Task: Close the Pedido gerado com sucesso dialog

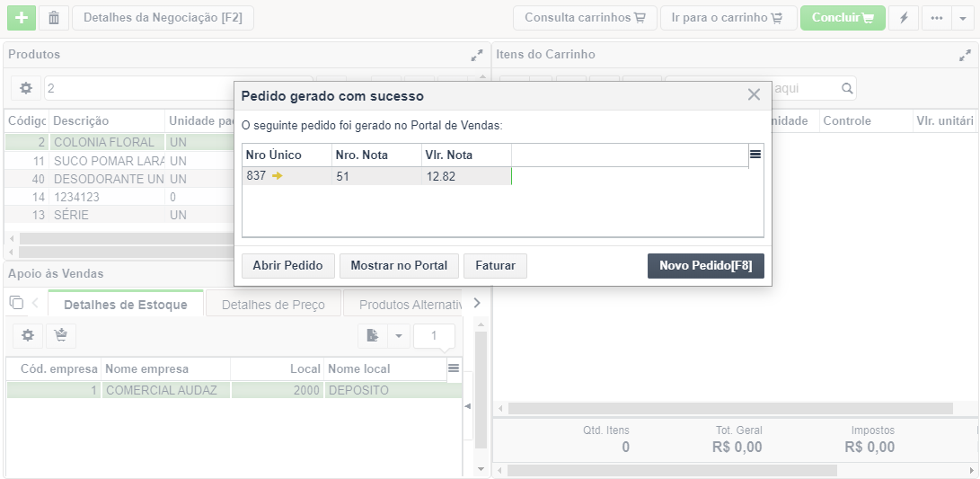Action: pyautogui.click(x=754, y=95)
